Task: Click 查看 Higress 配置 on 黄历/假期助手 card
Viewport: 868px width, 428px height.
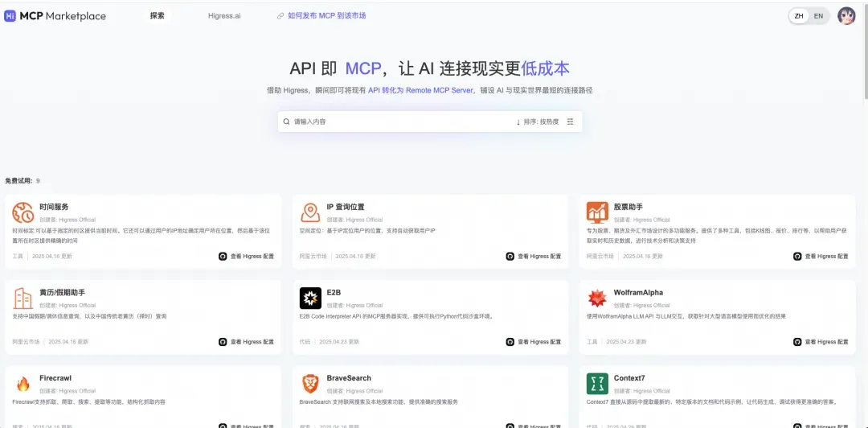Action: (x=252, y=342)
